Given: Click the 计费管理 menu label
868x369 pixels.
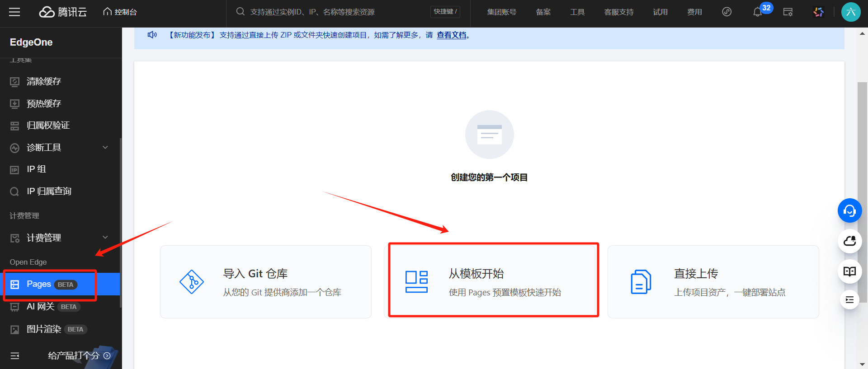Looking at the screenshot, I should point(44,238).
